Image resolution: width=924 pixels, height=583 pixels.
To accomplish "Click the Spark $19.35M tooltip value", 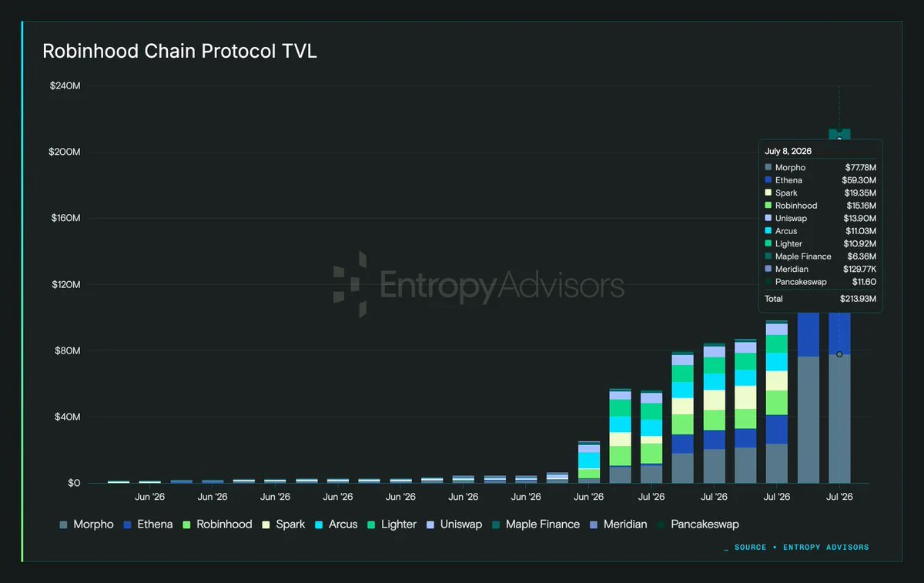I will [859, 193].
